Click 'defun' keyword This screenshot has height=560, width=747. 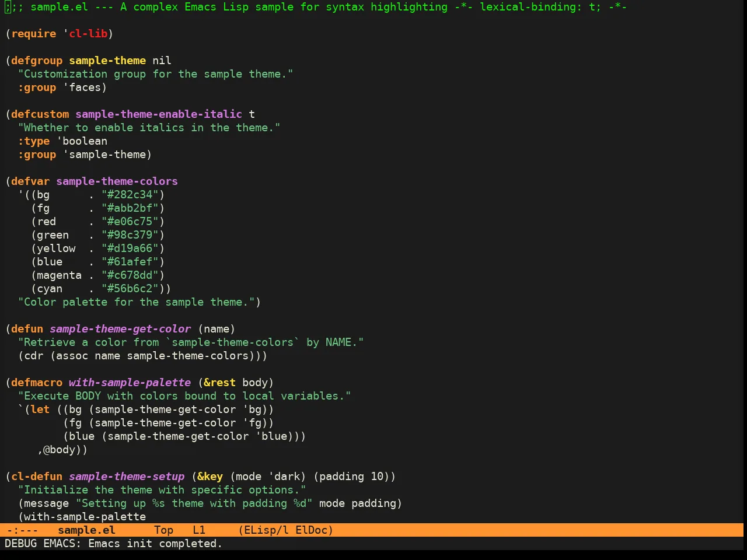tap(27, 329)
